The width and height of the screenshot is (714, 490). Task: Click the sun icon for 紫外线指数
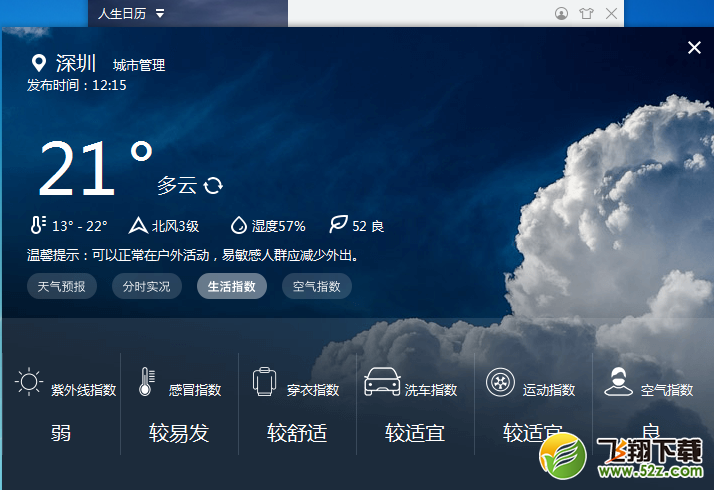pyautogui.click(x=29, y=382)
